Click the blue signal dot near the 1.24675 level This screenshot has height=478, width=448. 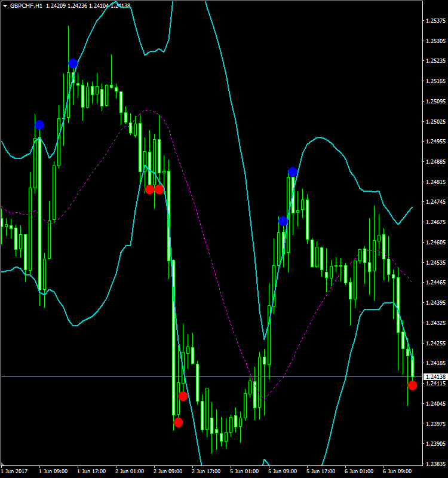click(x=283, y=221)
